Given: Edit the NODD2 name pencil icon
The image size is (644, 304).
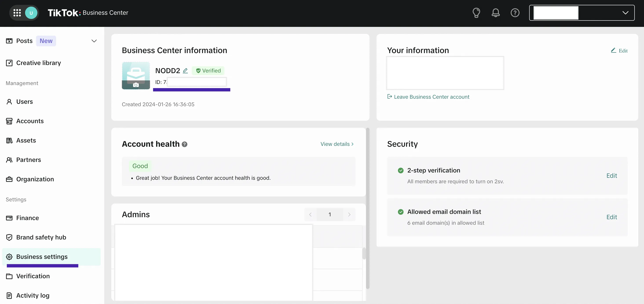Looking at the screenshot, I should (x=185, y=71).
